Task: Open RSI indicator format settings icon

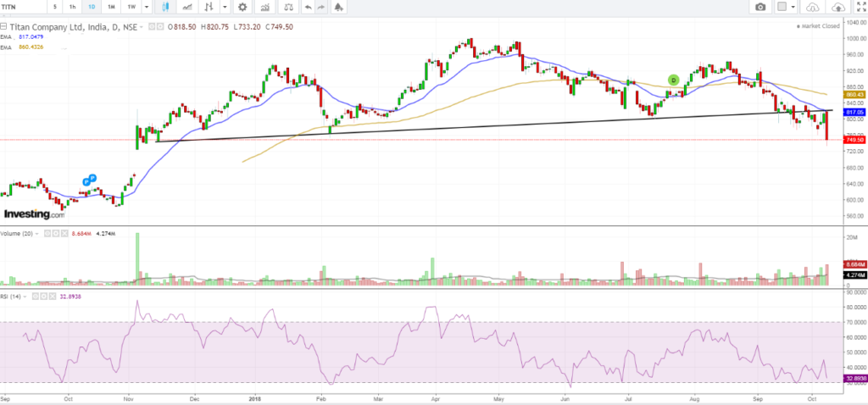Action: (x=42, y=297)
